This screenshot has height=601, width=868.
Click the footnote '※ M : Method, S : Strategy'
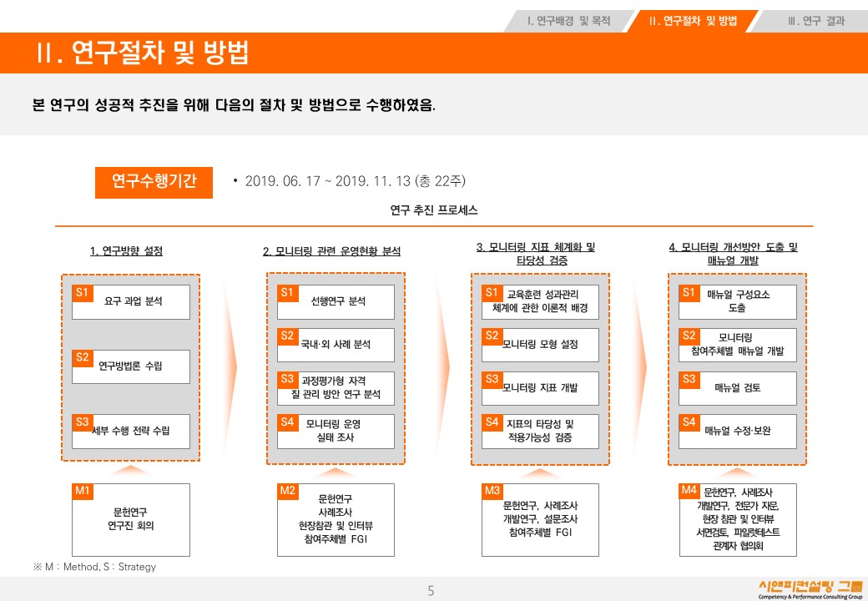(94, 567)
